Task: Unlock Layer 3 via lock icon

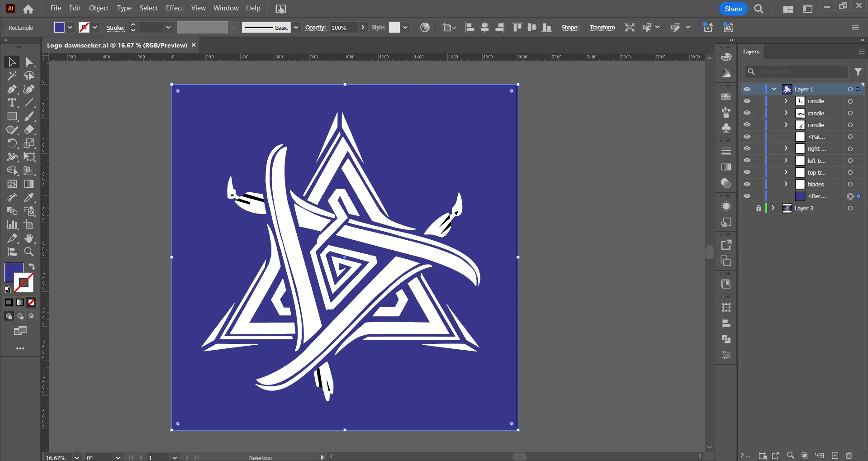Action: point(759,208)
